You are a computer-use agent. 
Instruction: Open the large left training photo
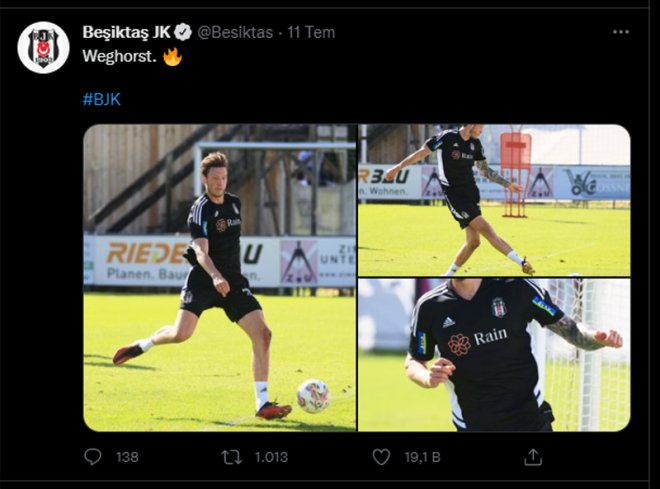[x=219, y=277]
